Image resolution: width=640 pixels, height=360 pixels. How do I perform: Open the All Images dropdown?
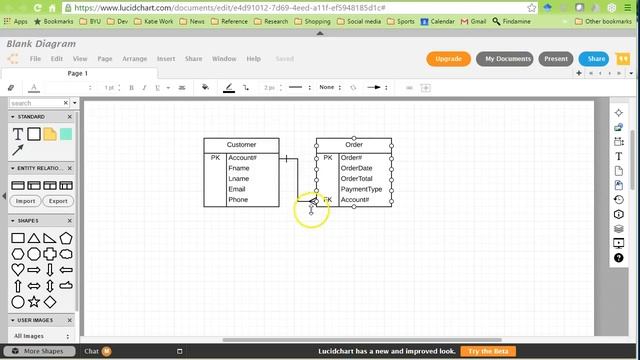click(x=41, y=336)
